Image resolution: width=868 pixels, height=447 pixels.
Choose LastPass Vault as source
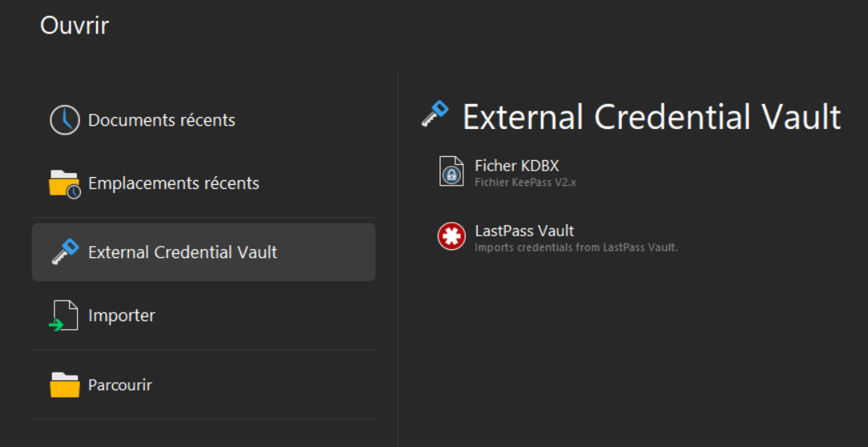coord(524,231)
